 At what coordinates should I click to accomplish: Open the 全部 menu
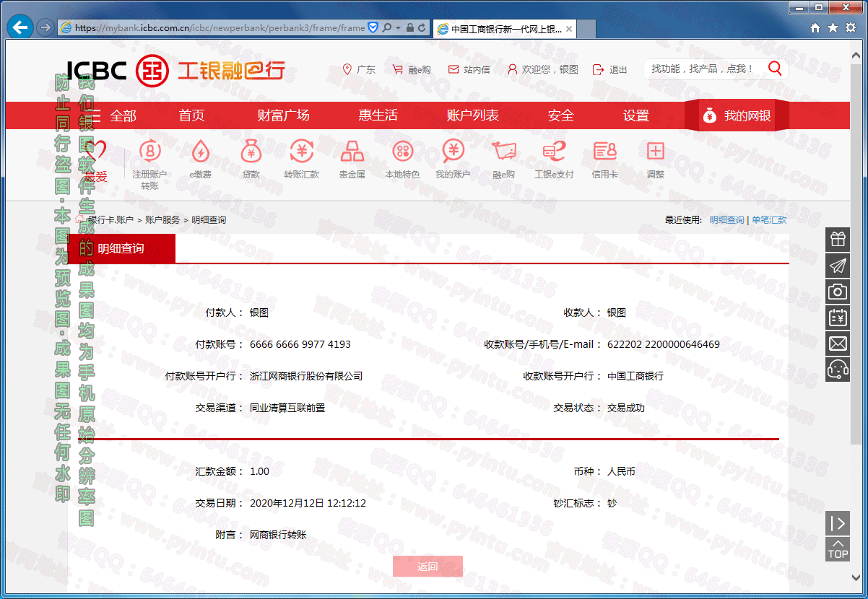113,115
